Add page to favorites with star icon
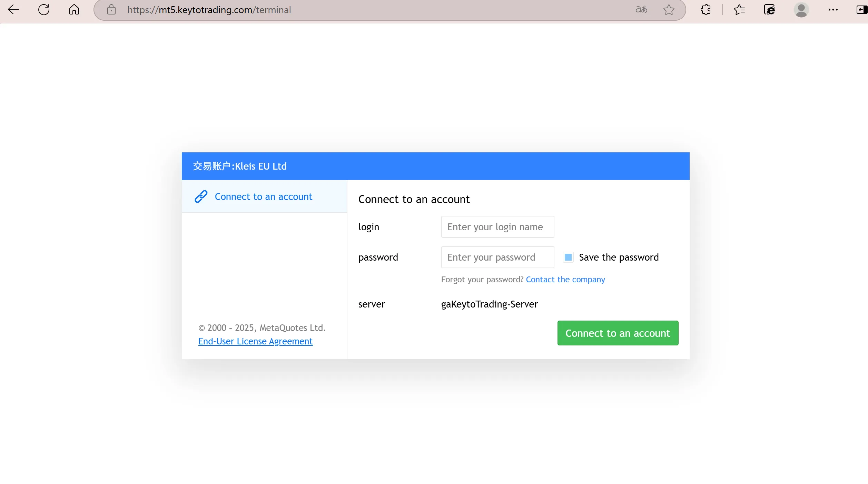 click(x=669, y=9)
